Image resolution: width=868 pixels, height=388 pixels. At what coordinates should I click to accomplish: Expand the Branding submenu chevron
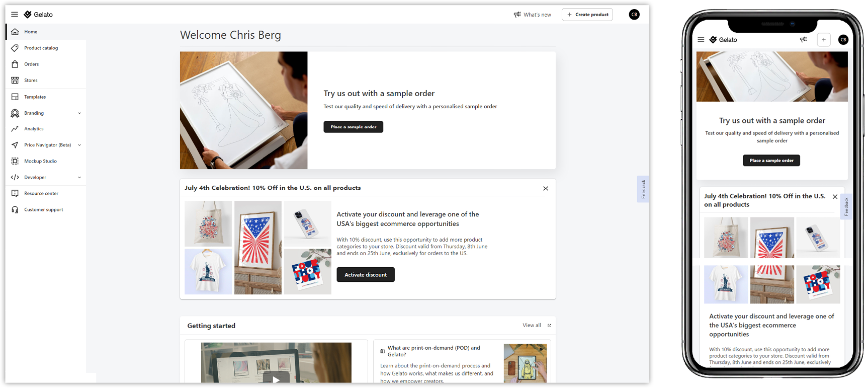click(x=79, y=113)
